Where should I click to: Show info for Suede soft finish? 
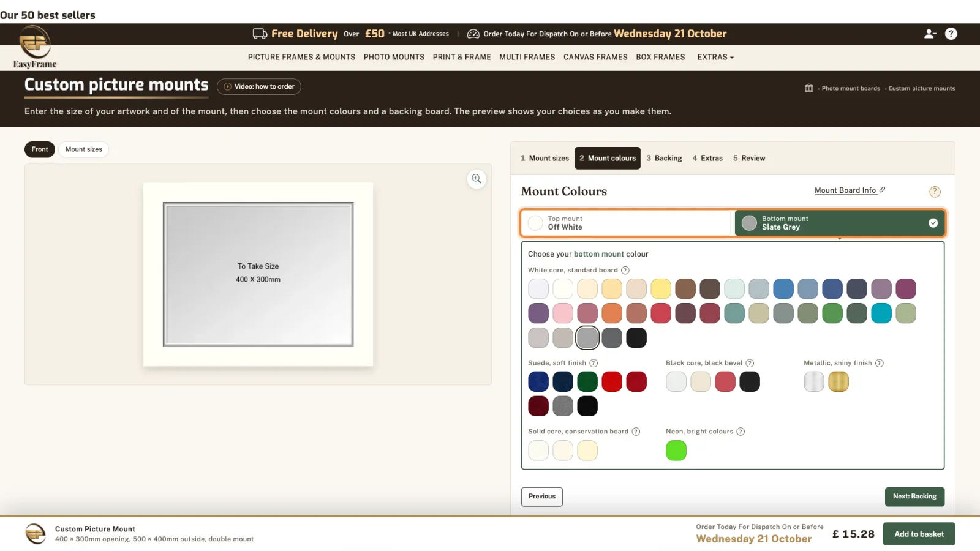[x=594, y=363]
